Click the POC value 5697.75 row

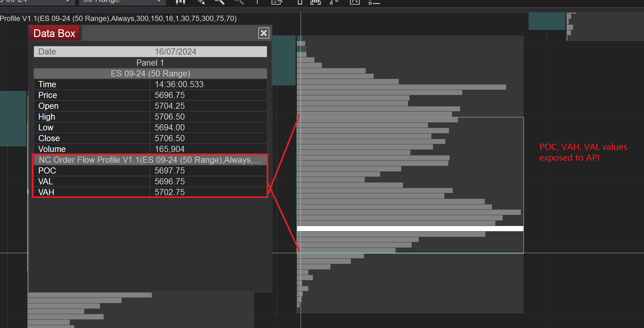pyautogui.click(x=150, y=170)
